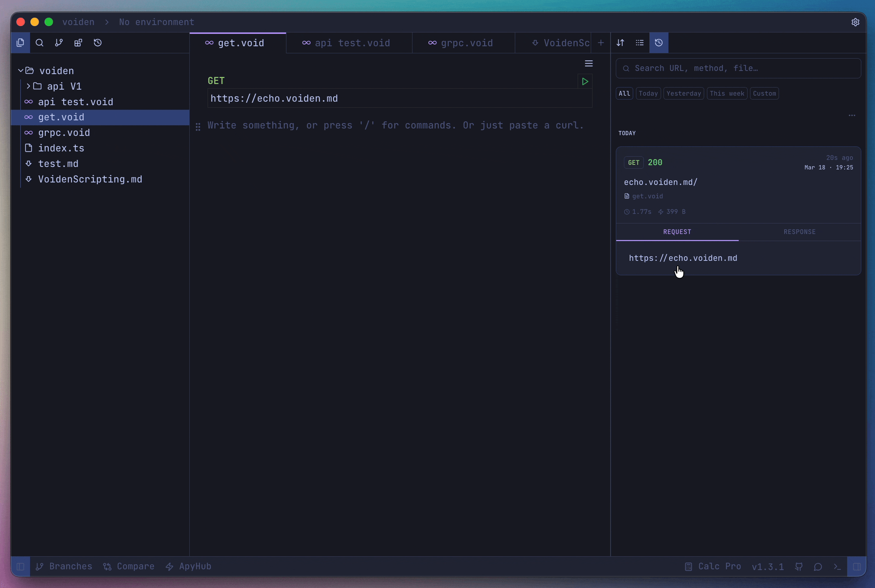Screen dimensions: 875x588
Task: Open the git branch icon in sidebar
Action: [x=59, y=43]
